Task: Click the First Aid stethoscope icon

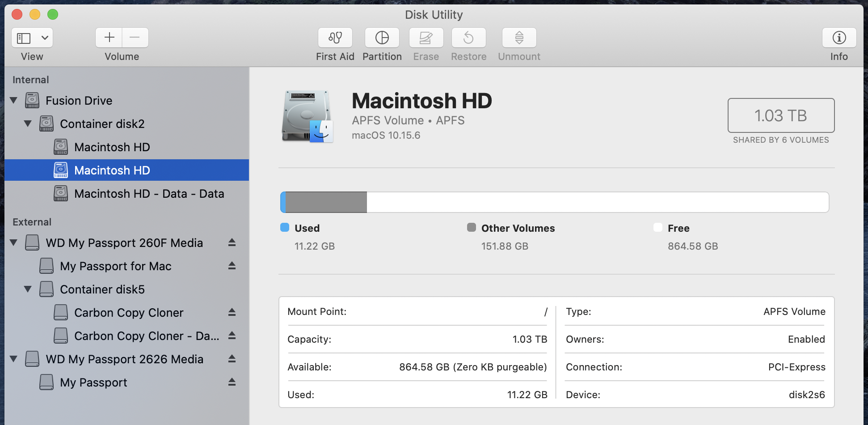Action: [335, 38]
